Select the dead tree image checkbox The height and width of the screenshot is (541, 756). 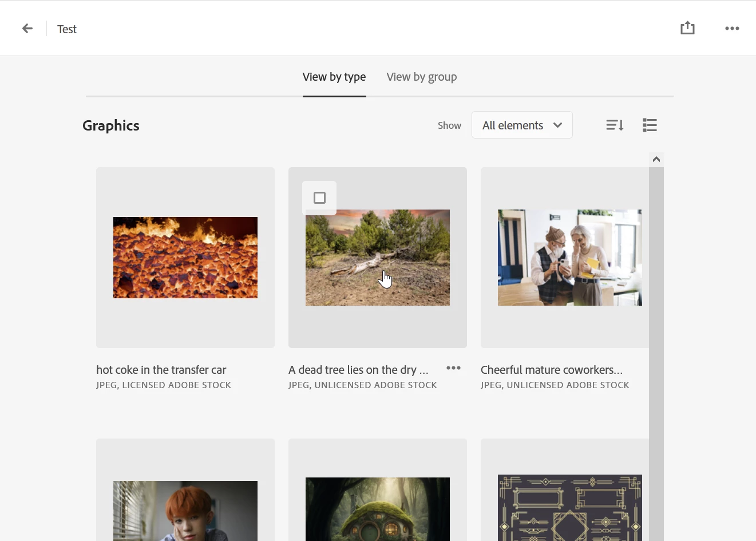click(x=319, y=198)
